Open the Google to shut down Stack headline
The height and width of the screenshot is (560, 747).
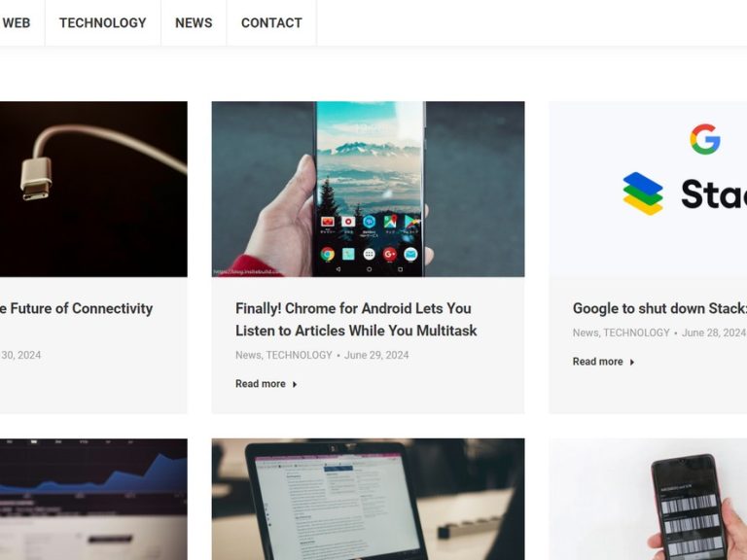659,308
